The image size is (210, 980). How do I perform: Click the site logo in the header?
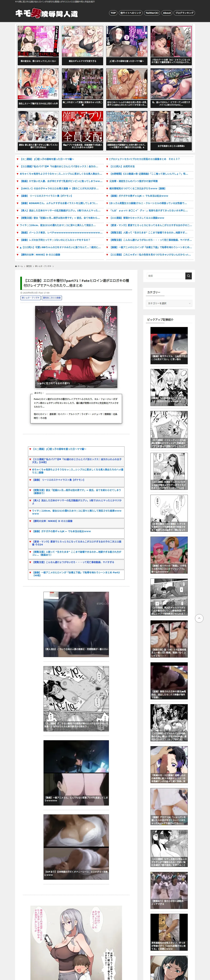click(x=46, y=13)
